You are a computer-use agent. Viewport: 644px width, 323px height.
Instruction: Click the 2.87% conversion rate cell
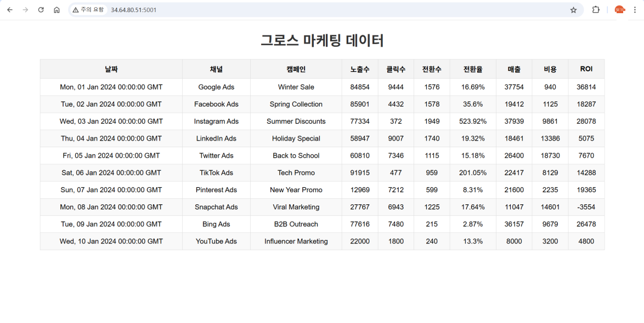473,224
